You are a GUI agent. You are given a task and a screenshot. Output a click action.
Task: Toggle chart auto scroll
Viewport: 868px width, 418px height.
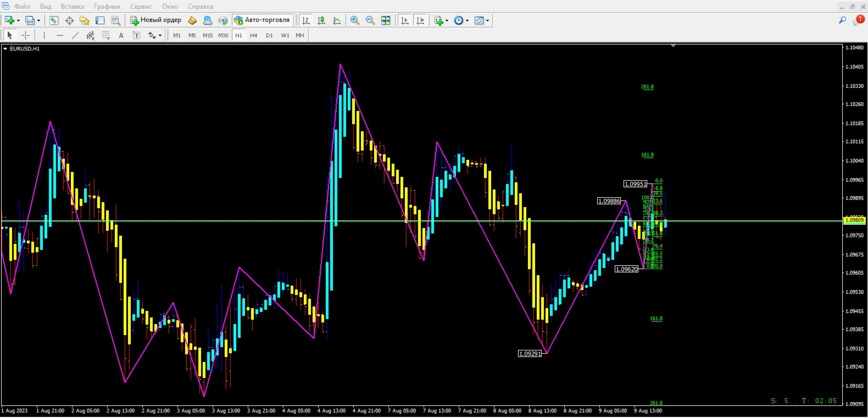coord(405,20)
